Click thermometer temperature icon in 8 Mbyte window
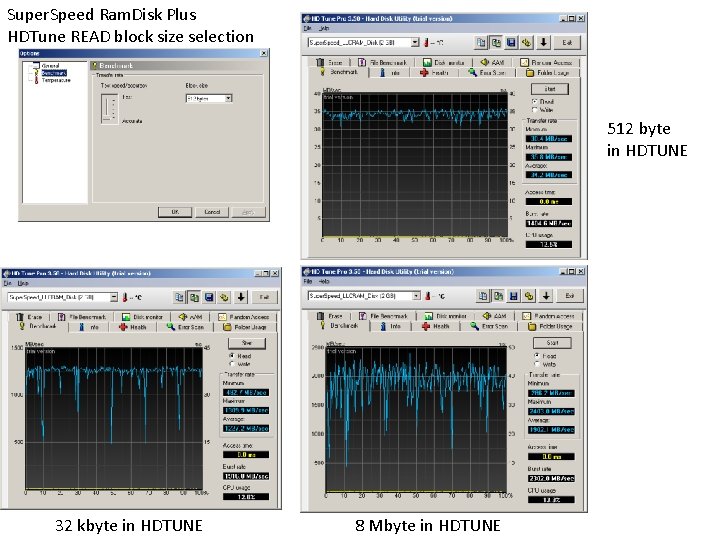This screenshot has width=720, height=540. pos(428,296)
